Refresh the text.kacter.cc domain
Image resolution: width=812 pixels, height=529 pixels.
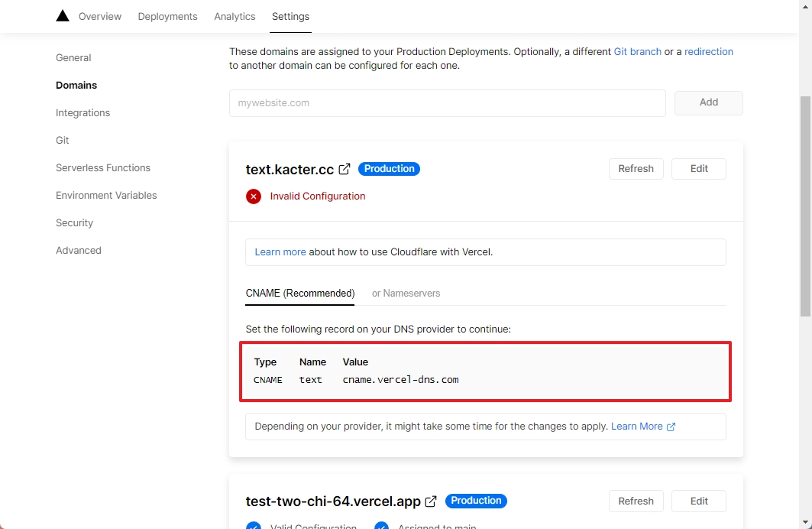[x=636, y=169]
